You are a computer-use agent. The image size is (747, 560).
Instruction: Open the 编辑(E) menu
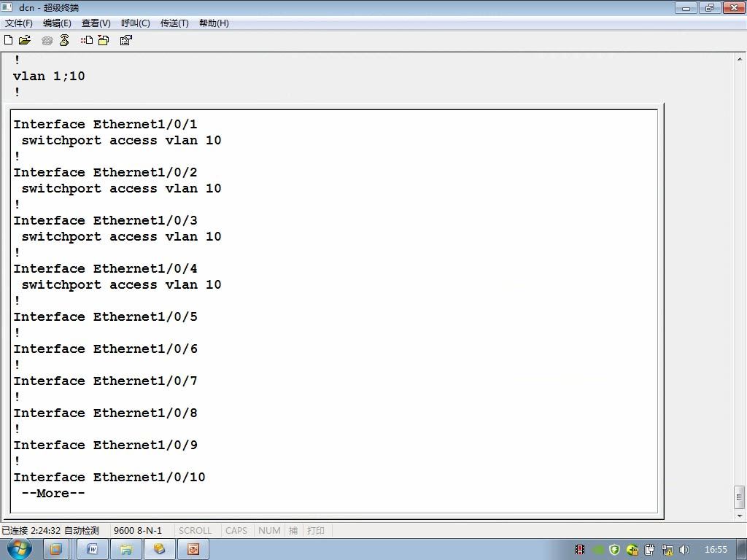click(57, 23)
